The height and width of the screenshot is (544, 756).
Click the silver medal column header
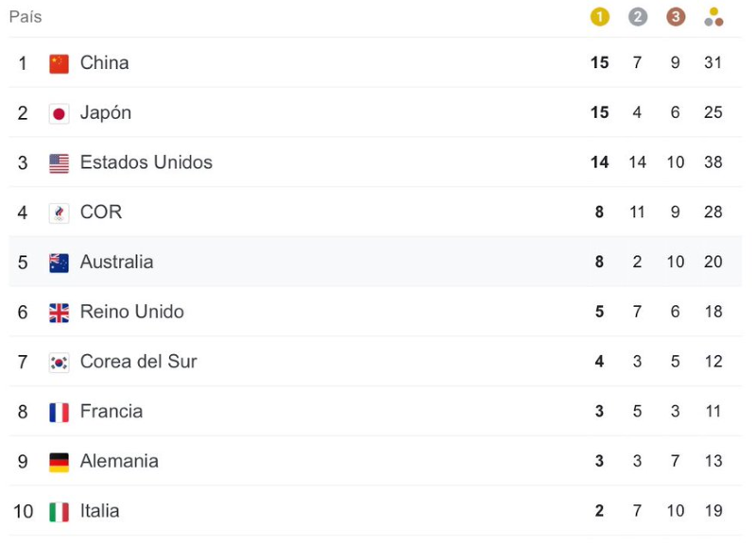[x=638, y=17]
